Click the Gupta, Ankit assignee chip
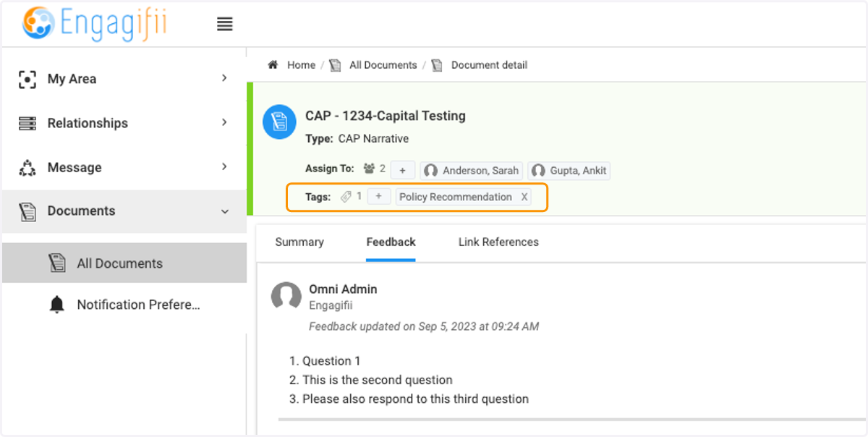The width and height of the screenshot is (868, 437). (x=569, y=171)
